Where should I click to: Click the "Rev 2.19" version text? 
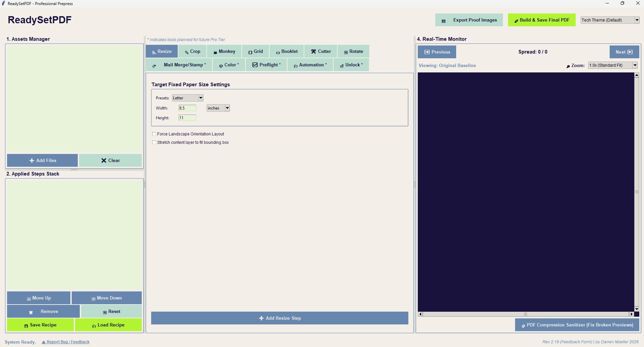click(590, 342)
